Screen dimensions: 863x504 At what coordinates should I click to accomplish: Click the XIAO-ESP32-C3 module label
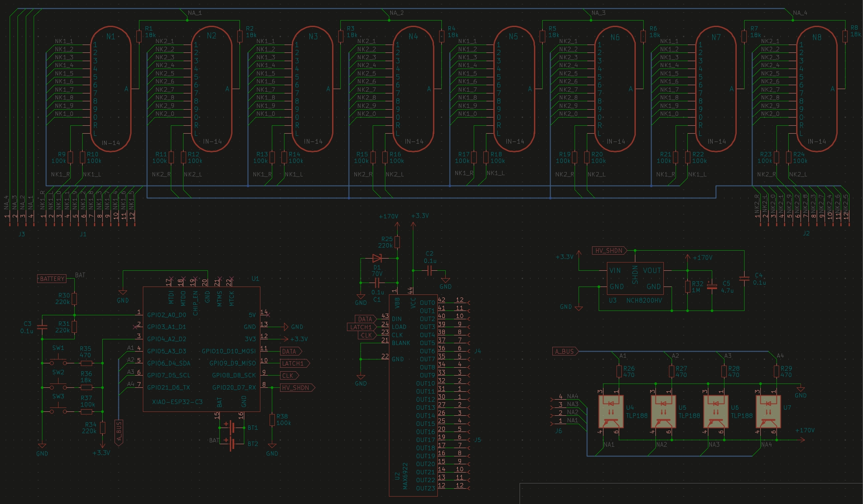[177, 402]
